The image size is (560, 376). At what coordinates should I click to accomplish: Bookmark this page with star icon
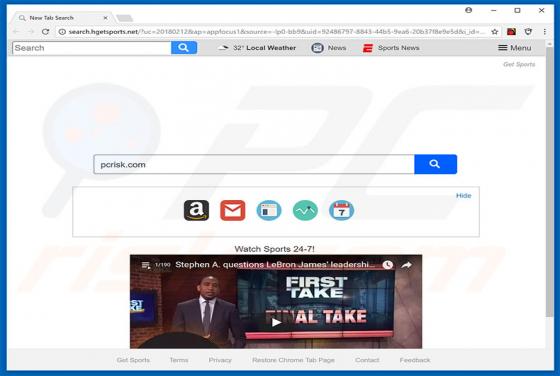tap(494, 32)
